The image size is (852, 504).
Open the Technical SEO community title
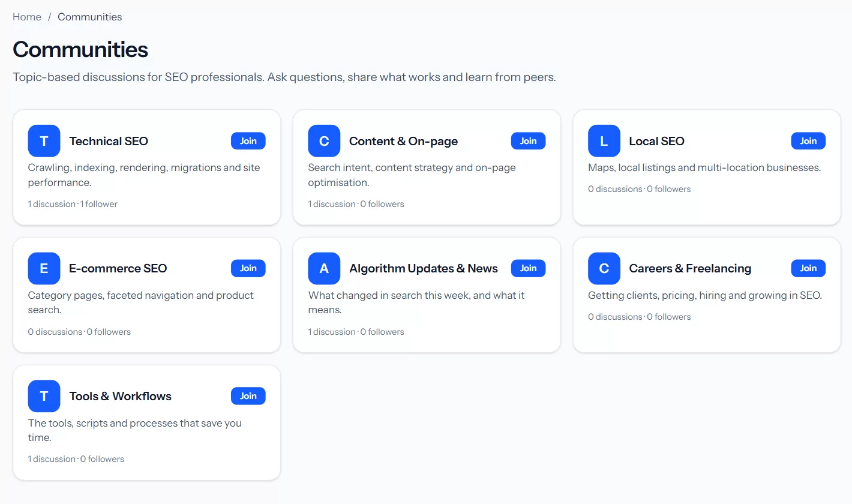tap(109, 141)
